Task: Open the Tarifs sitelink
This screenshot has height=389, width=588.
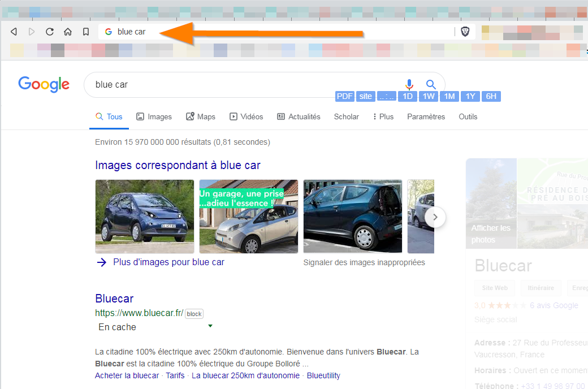Action: click(x=175, y=375)
